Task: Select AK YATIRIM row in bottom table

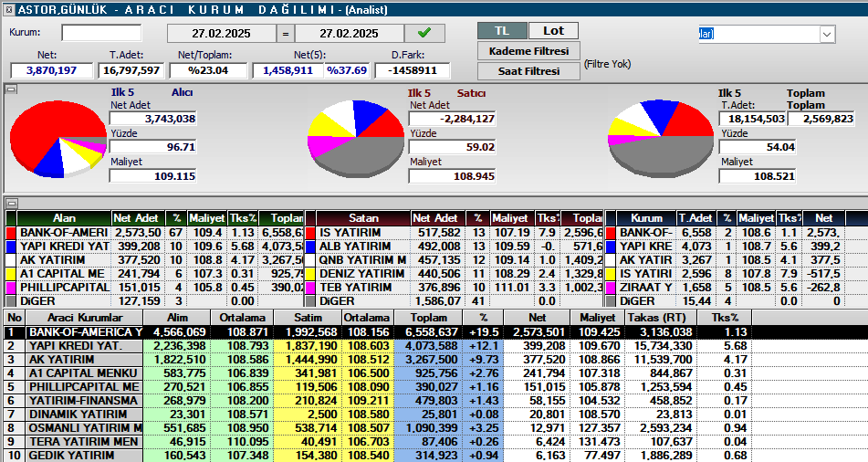Action: pos(434,360)
